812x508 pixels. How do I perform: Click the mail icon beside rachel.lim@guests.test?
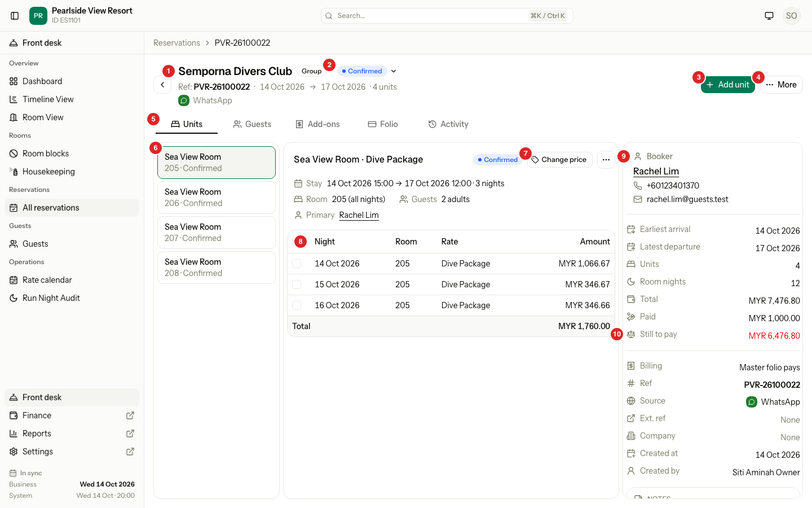point(638,199)
